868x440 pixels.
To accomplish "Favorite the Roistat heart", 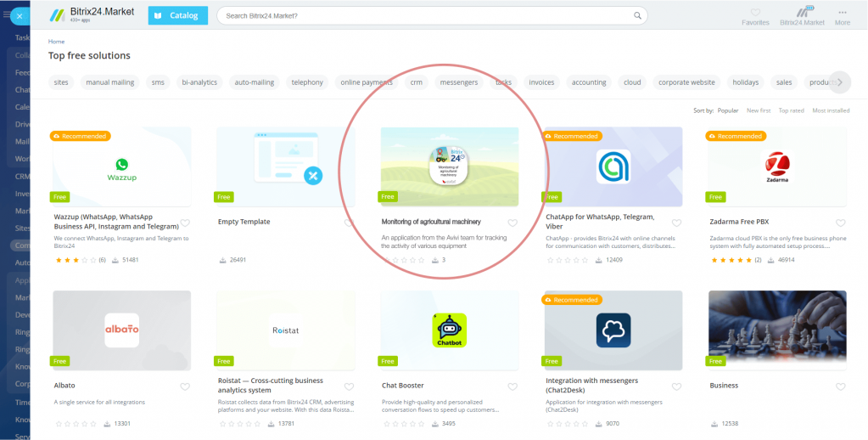I will 349,386.
